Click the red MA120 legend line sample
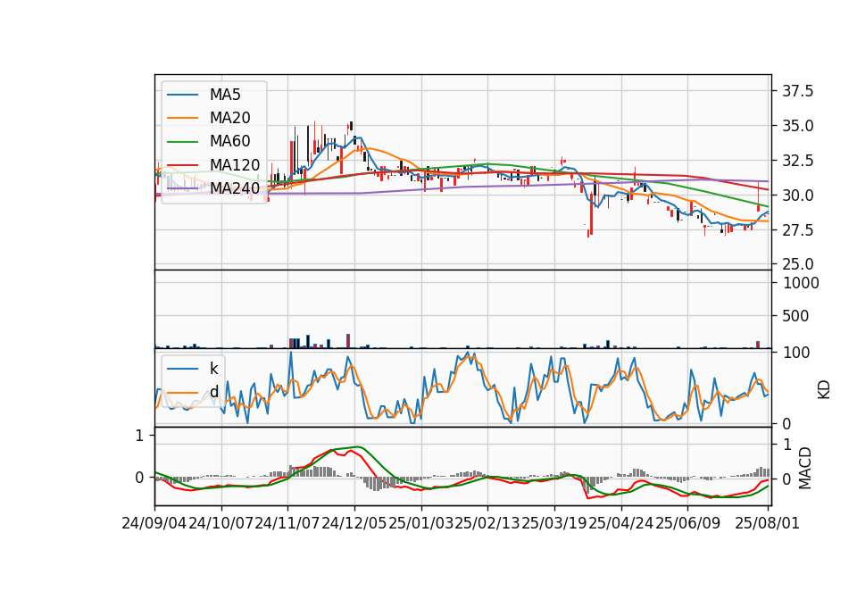Viewport: 857px width, 616px height. click(x=182, y=165)
